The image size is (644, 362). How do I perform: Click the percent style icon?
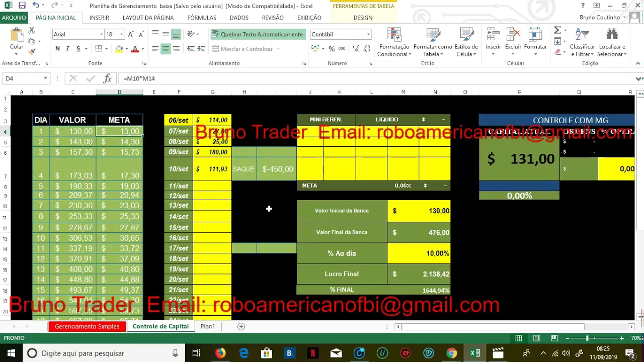click(x=332, y=49)
